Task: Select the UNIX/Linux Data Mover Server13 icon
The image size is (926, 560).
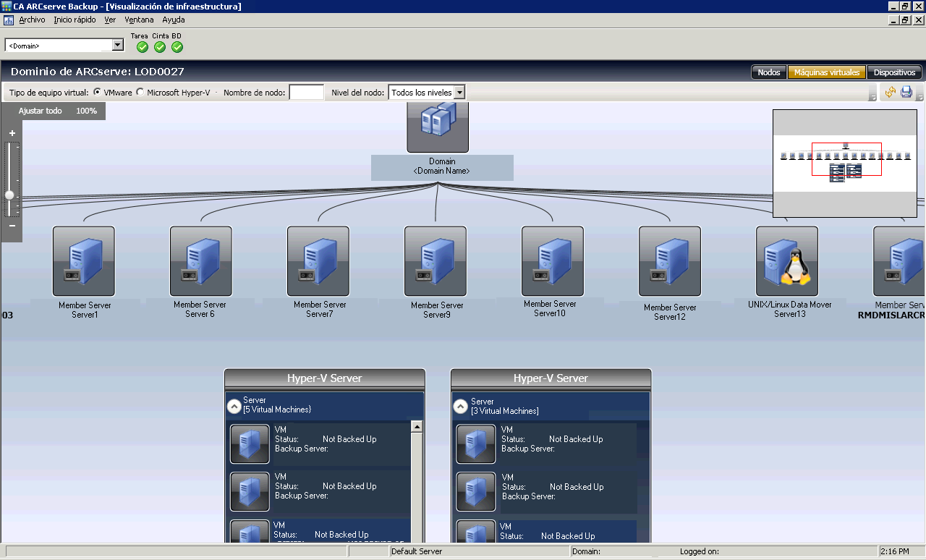Action: [787, 260]
